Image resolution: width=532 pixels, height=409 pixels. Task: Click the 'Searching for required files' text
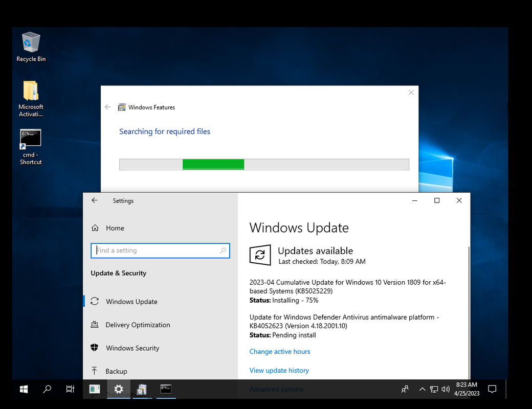(165, 131)
